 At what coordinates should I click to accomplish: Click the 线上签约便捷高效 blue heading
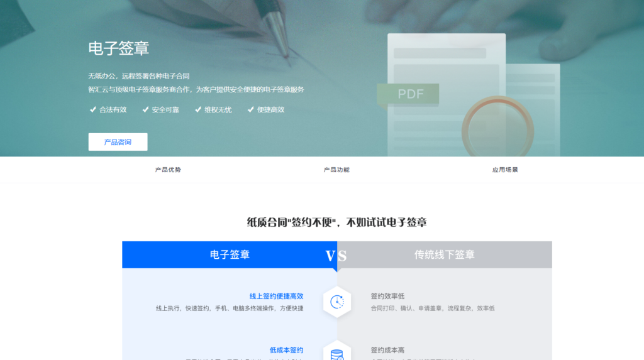[276, 296]
